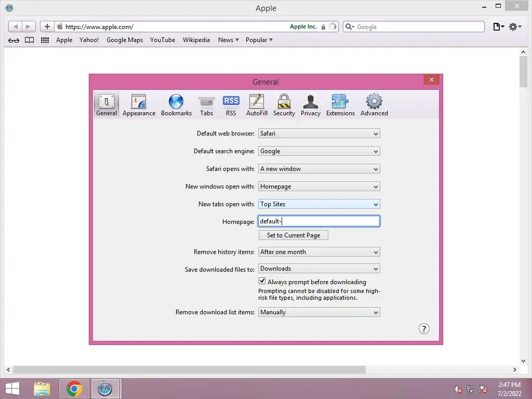
Task: Go back with the back arrow button
Action: click(15, 26)
